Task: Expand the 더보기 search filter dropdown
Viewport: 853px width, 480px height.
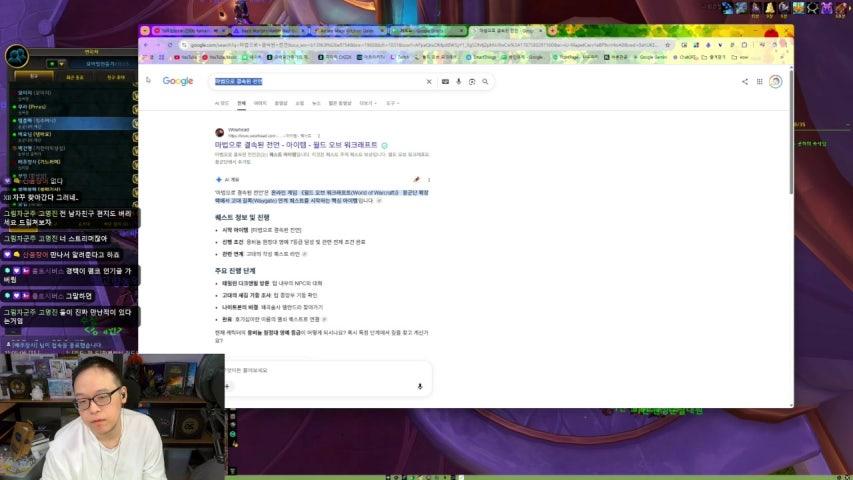Action: 368,103
